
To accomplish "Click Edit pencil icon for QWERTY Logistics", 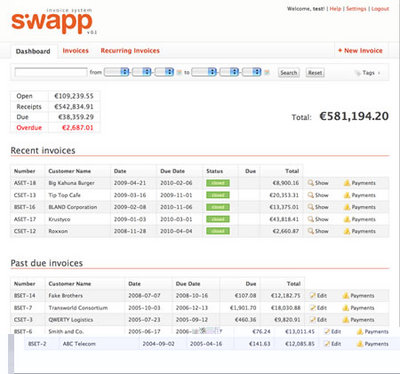I will [313, 320].
